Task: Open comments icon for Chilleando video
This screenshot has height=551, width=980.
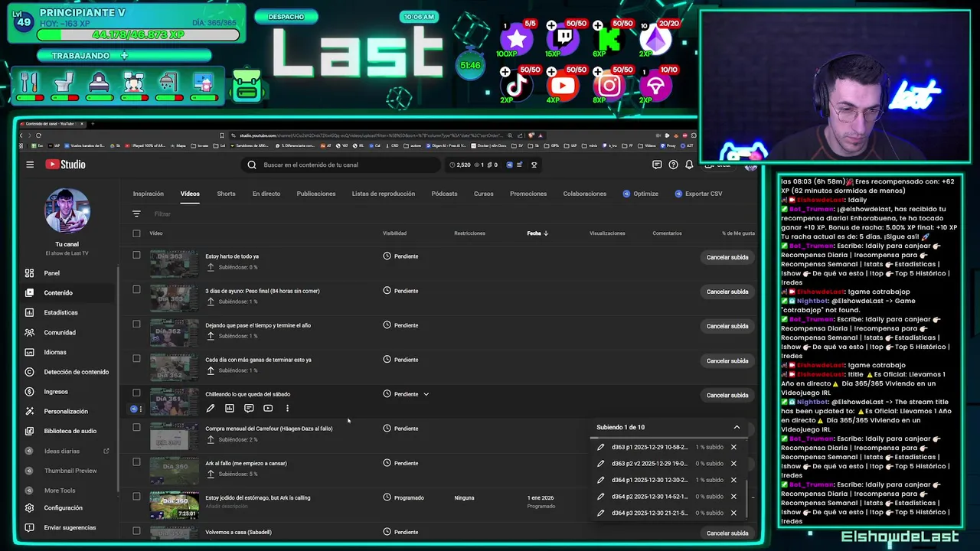Action: tap(249, 409)
